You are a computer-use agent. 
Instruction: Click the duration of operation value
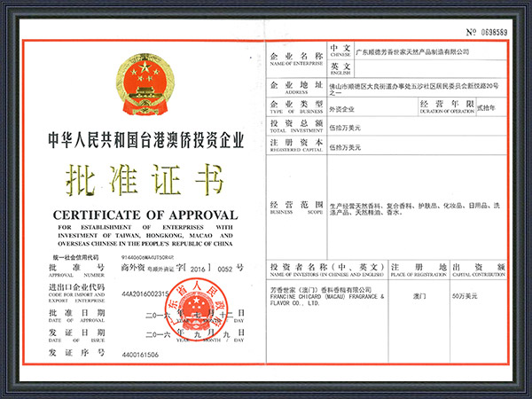488,108
